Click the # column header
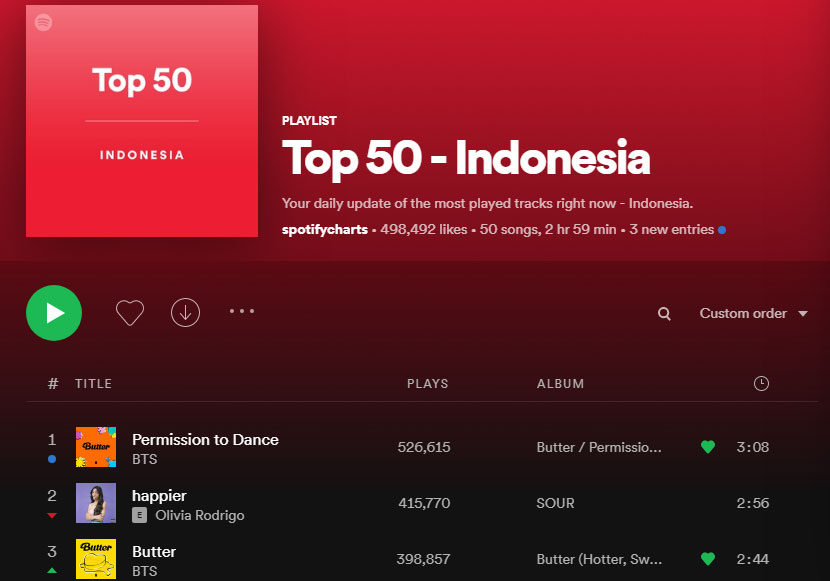 [53, 384]
